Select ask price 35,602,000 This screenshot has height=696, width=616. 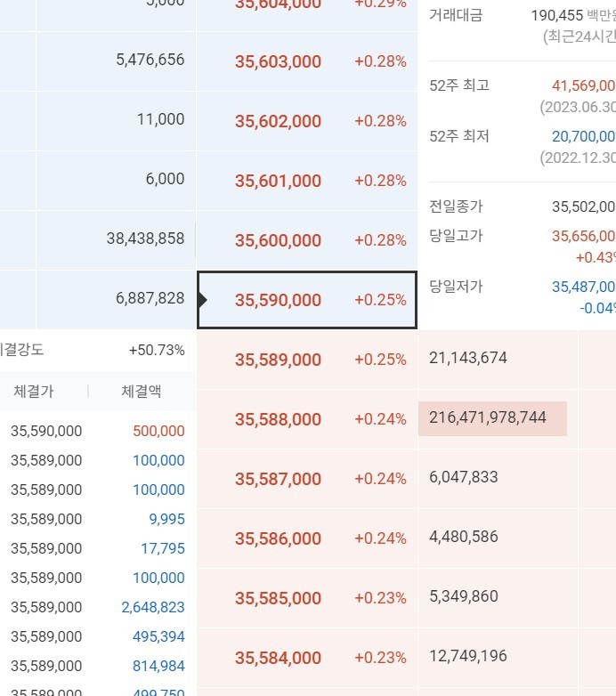278,122
